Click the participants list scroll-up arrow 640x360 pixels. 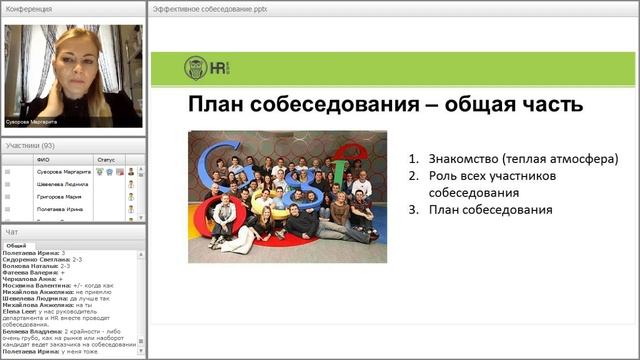click(x=141, y=169)
